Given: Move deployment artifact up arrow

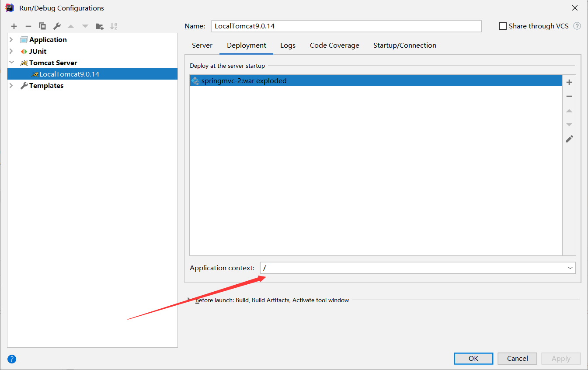Looking at the screenshot, I should [x=569, y=111].
